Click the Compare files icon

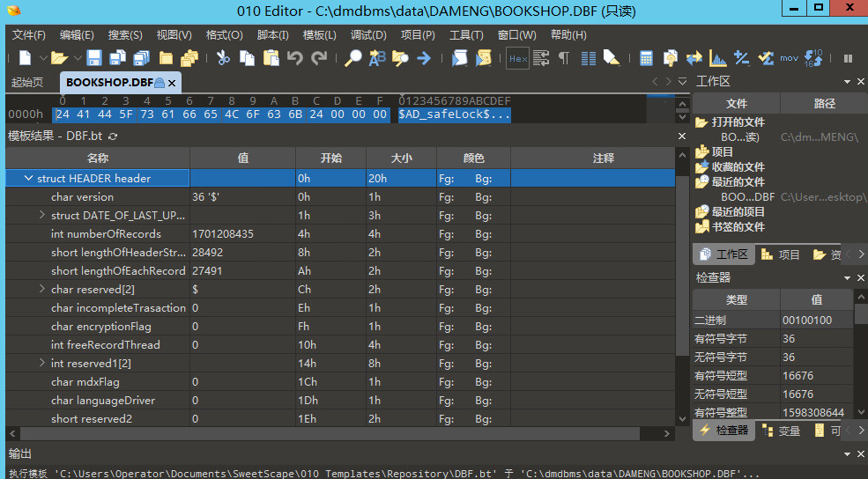(670, 57)
